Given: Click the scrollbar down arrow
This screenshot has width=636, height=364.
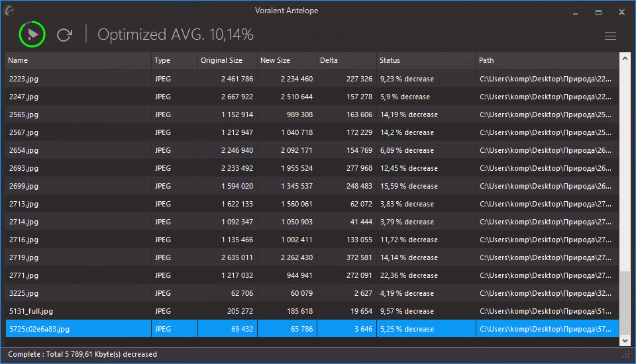Looking at the screenshot, I should (625, 340).
